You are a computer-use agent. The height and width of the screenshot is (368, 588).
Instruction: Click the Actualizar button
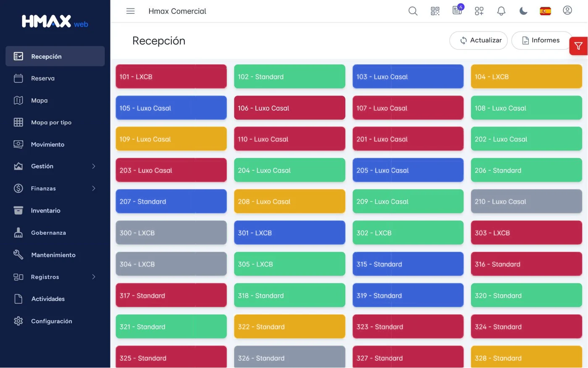click(478, 40)
